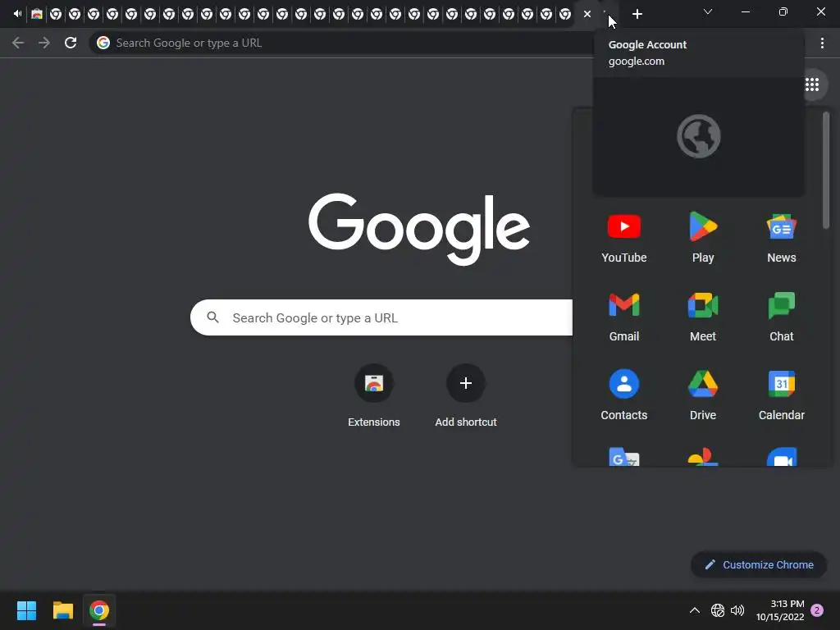Switch to the Chrome Web Store tab
Image resolution: width=840 pixels, height=630 pixels.
(36, 14)
